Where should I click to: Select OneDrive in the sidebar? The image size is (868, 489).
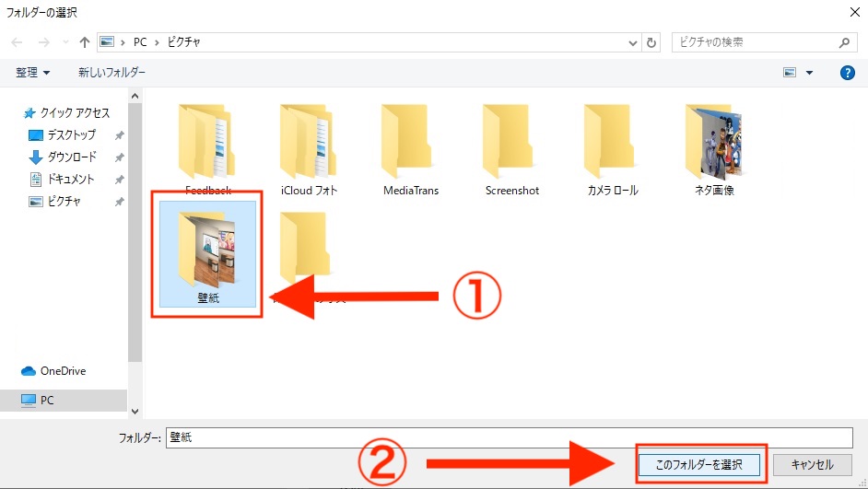pos(63,371)
